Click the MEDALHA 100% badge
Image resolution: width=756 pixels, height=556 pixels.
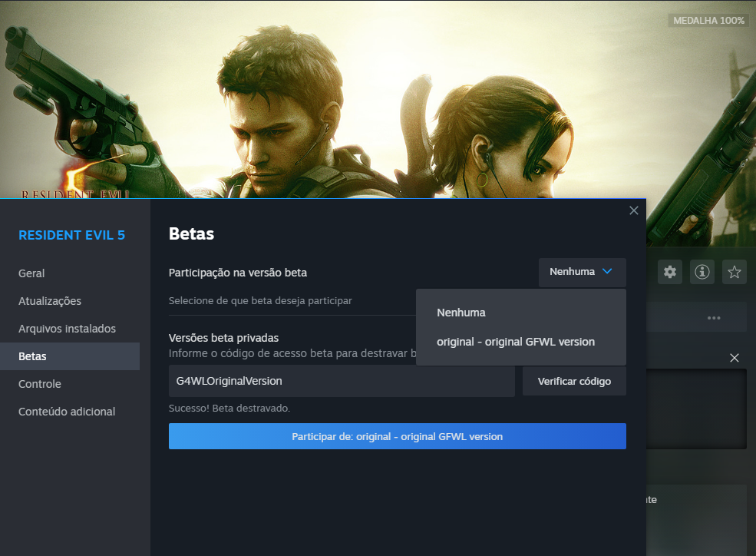pyautogui.click(x=708, y=21)
